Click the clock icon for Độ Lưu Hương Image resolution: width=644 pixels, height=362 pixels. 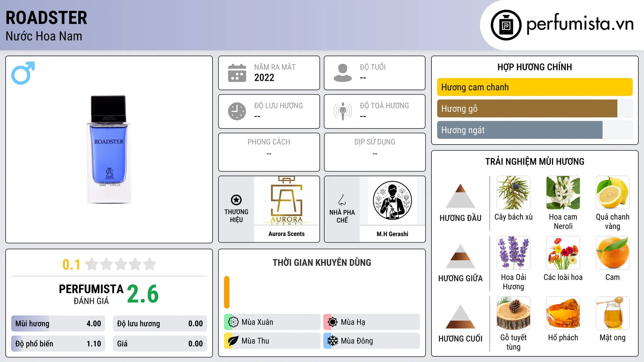coord(237,111)
